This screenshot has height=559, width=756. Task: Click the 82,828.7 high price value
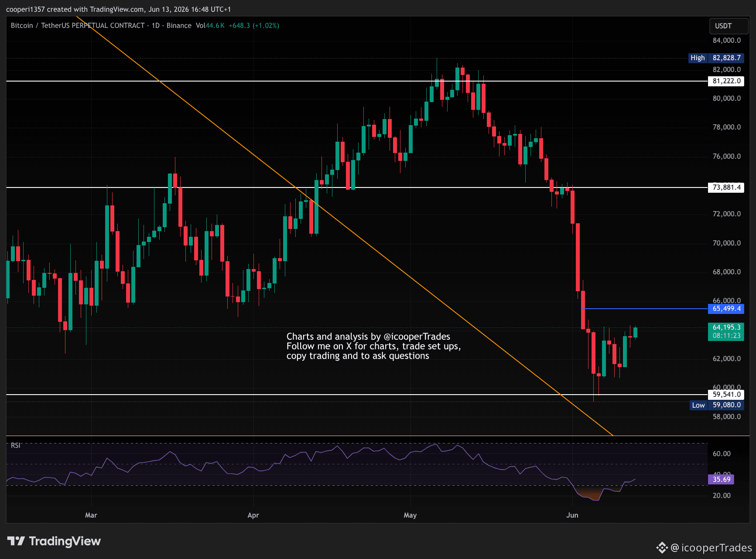726,58
